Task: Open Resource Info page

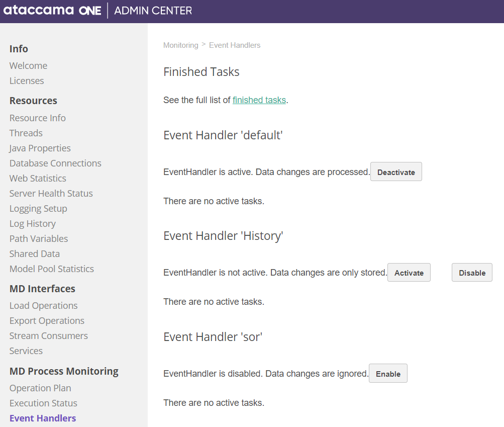Action: pyautogui.click(x=38, y=118)
